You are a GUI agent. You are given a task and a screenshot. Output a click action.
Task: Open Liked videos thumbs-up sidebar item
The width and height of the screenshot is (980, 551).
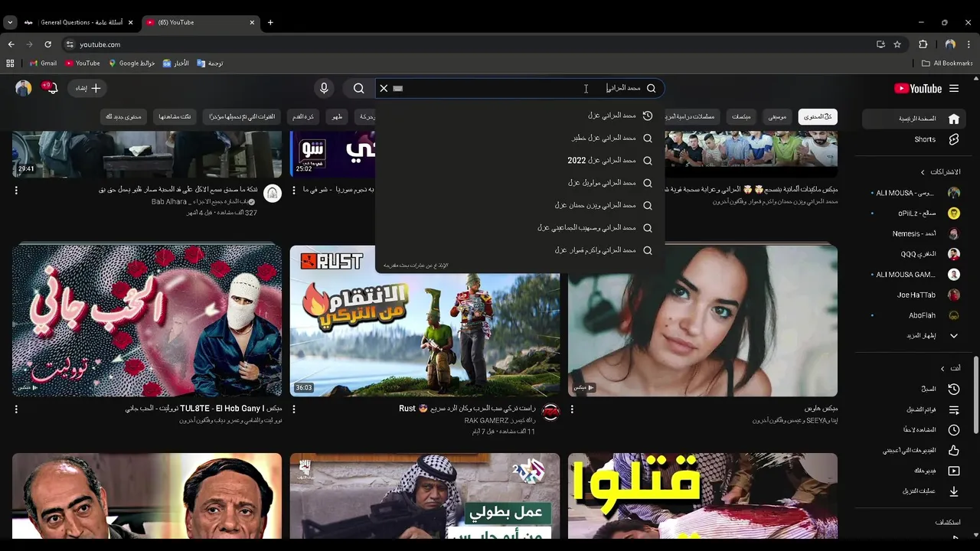click(913, 451)
